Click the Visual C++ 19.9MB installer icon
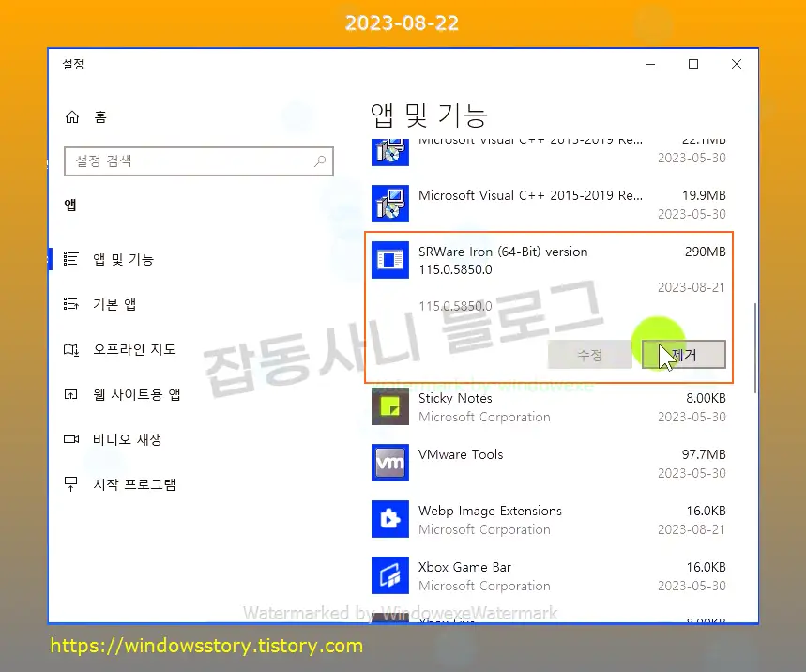Image resolution: width=806 pixels, height=672 pixels. pyautogui.click(x=390, y=204)
